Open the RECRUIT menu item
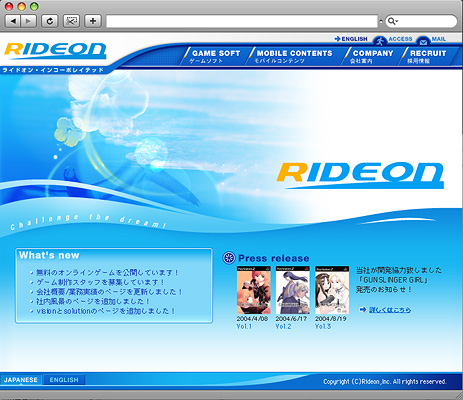463x400 pixels. [428, 56]
